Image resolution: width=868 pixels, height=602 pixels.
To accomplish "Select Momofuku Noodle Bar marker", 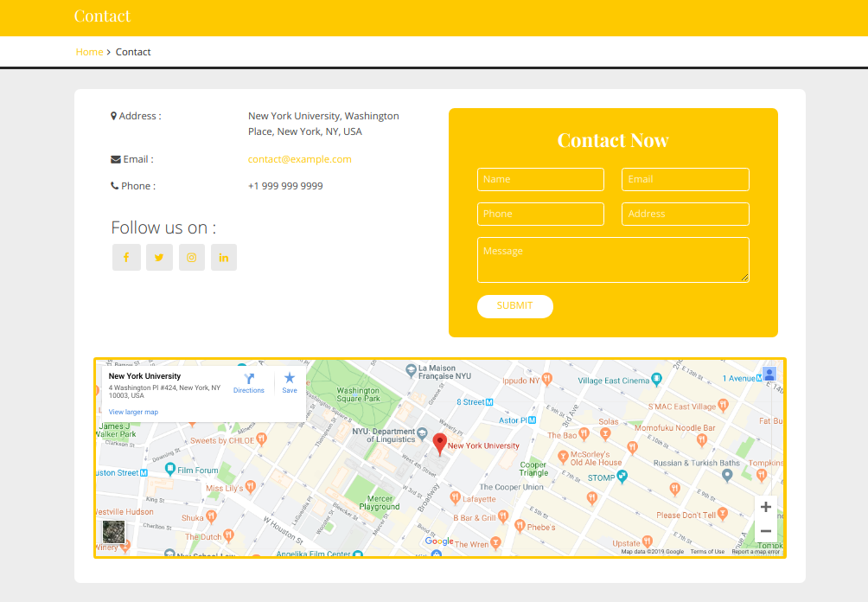I will 702,440.
